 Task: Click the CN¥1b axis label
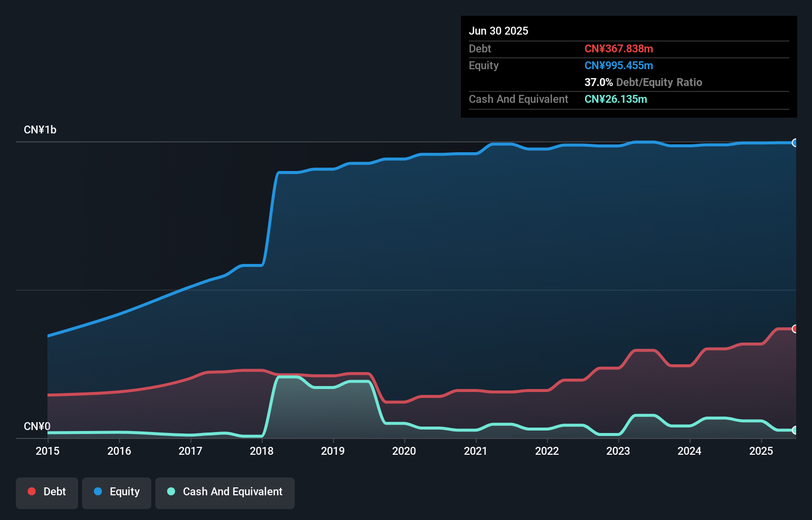point(41,130)
